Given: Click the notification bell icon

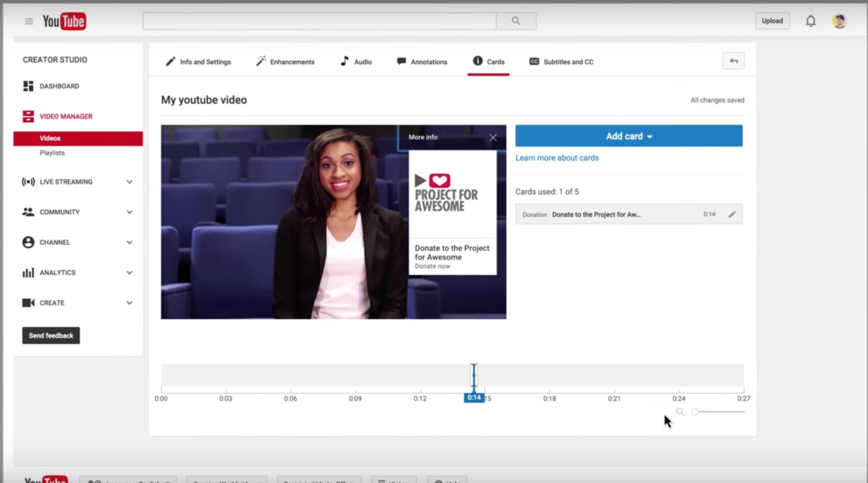Looking at the screenshot, I should [810, 21].
